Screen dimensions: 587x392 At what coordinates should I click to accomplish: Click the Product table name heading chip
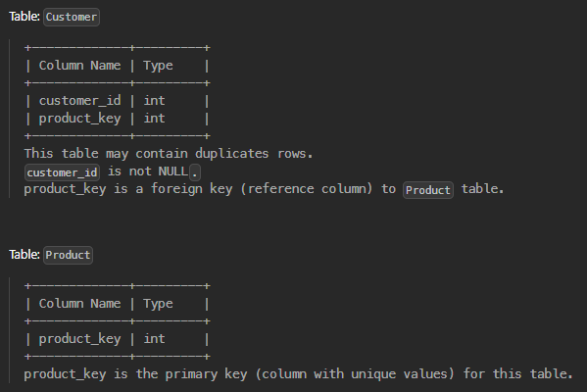click(x=68, y=256)
